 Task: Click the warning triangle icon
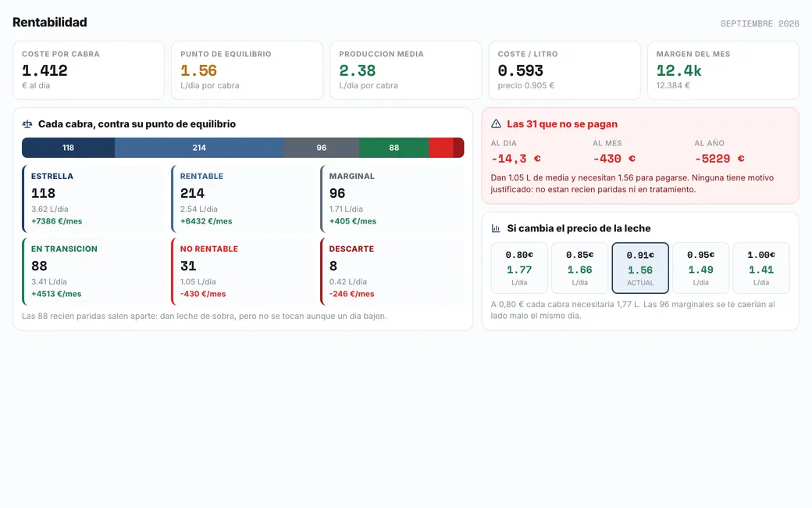tap(496, 124)
